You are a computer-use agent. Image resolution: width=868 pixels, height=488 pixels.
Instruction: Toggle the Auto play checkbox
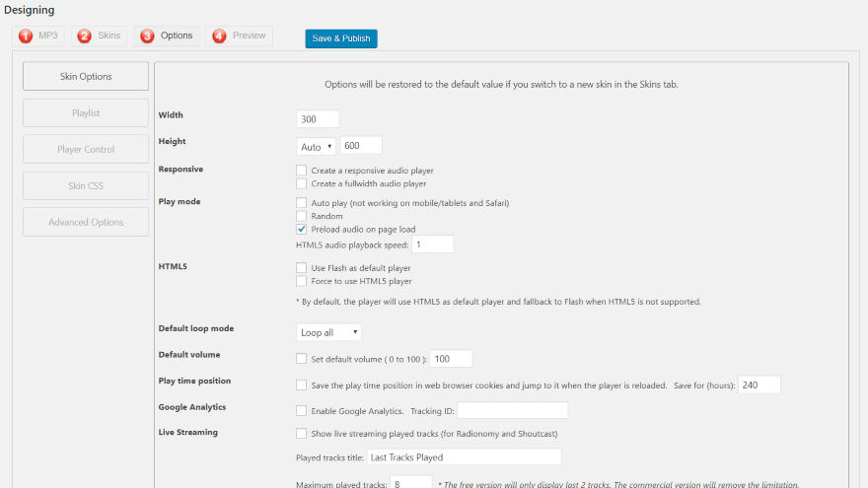click(302, 203)
